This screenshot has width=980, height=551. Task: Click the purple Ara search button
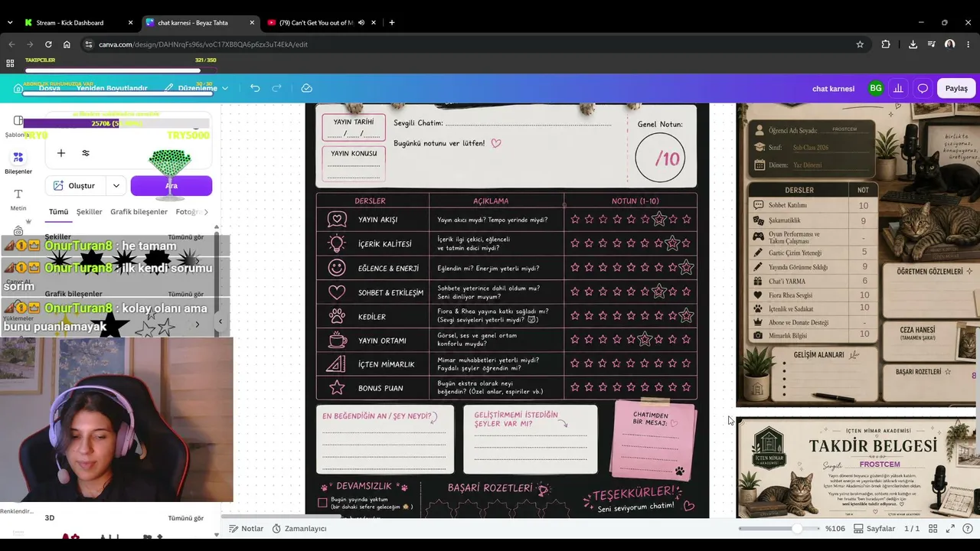[x=171, y=185]
